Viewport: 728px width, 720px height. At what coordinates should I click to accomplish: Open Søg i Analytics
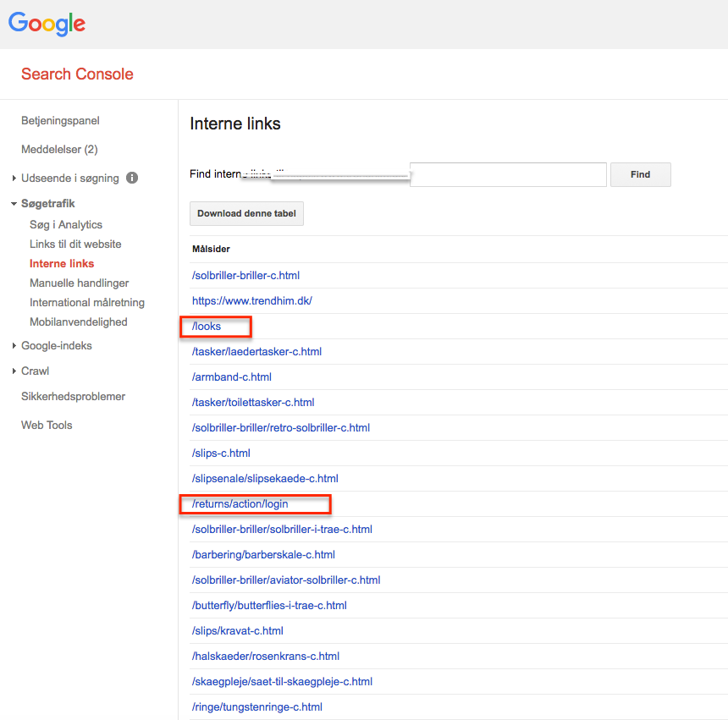[66, 224]
